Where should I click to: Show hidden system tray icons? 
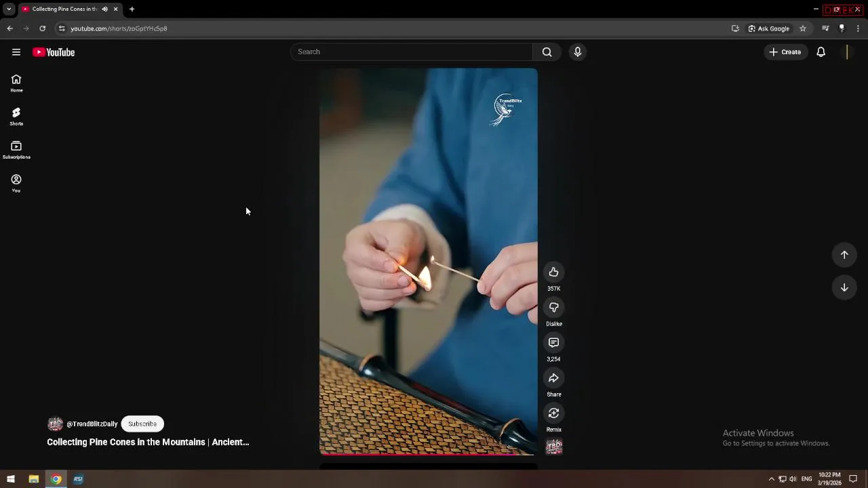(x=771, y=479)
